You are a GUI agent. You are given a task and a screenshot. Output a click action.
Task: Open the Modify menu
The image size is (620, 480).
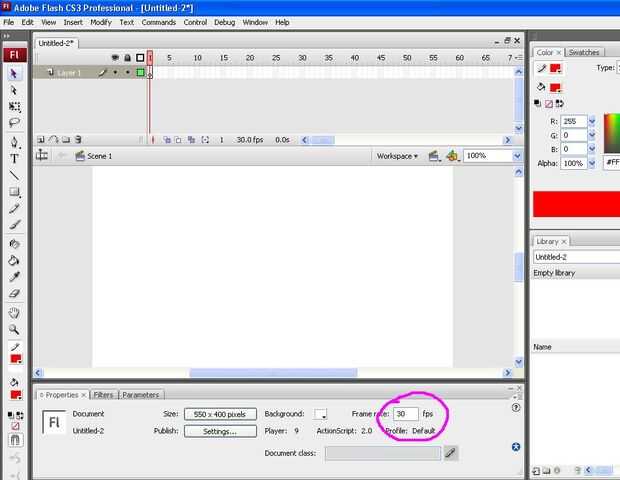pos(101,22)
